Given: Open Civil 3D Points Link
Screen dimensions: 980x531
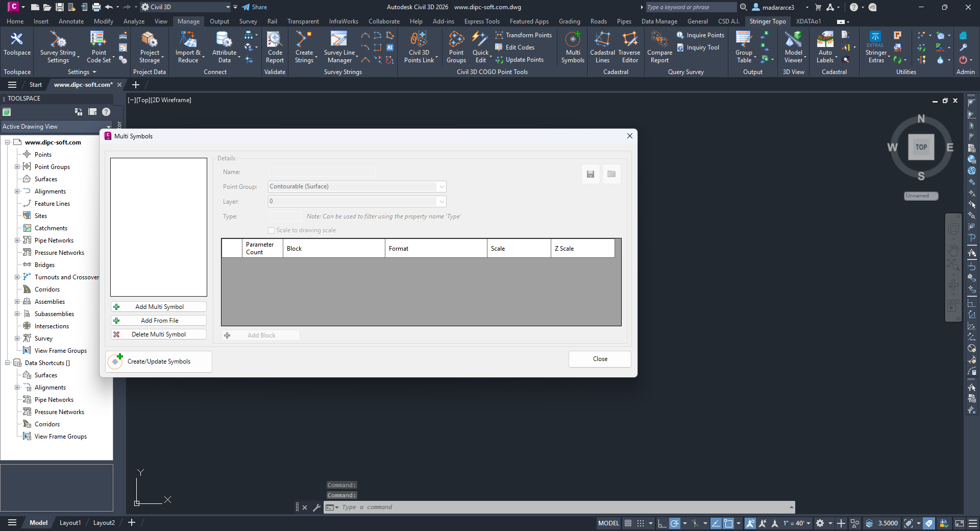Looking at the screenshot, I should click(x=419, y=47).
